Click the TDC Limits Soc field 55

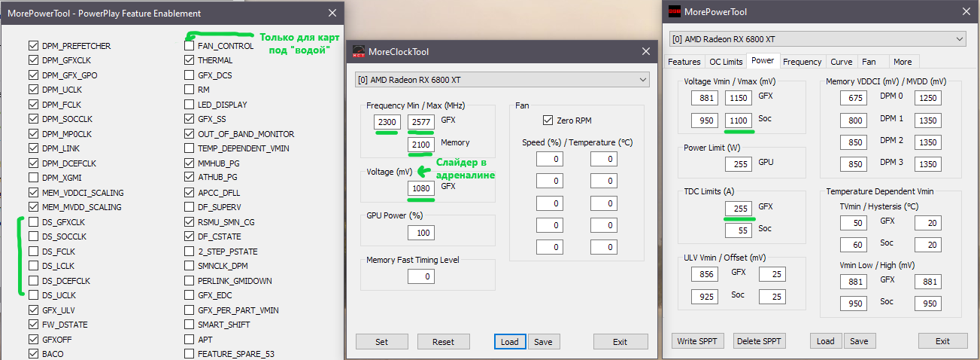click(x=738, y=230)
